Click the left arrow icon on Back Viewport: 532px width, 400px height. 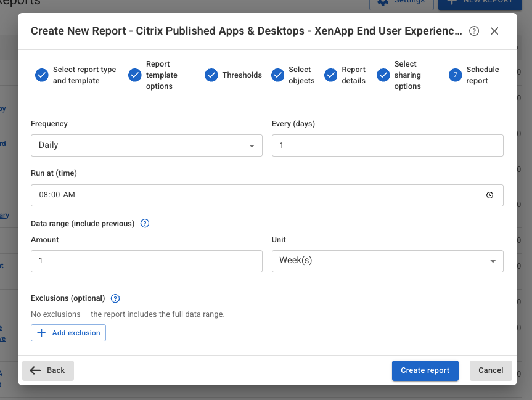35,370
